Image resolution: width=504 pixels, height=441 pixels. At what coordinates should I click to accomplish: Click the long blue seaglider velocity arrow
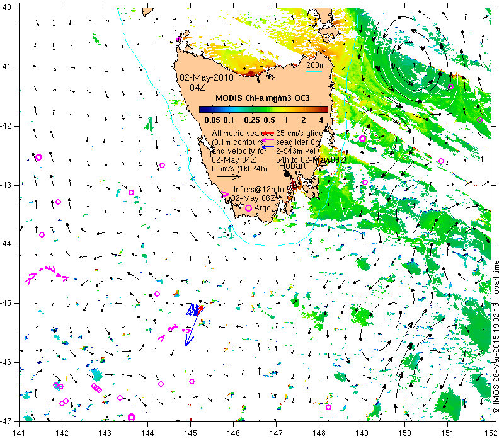pos(192,330)
